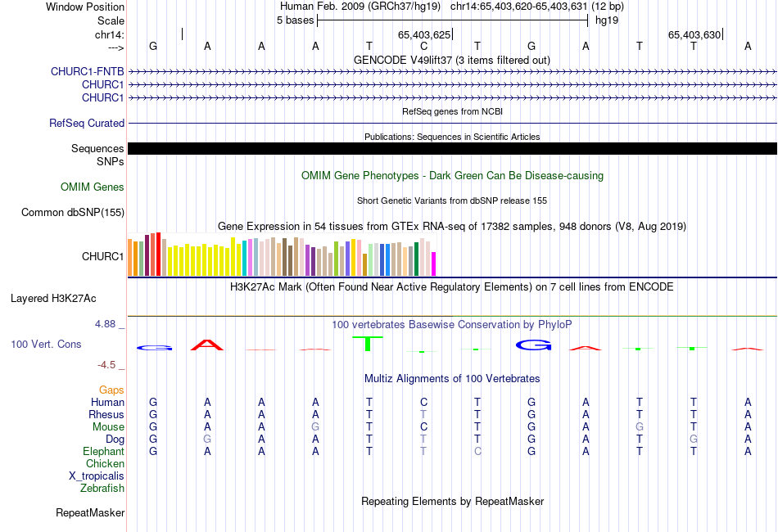Select the Human species label
The height and width of the screenshot is (532, 778).
(x=107, y=402)
